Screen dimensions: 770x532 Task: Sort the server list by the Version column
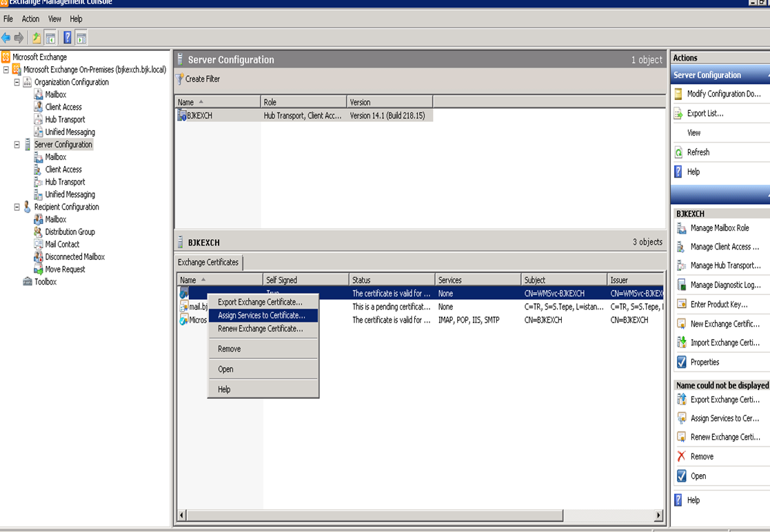[389, 102]
